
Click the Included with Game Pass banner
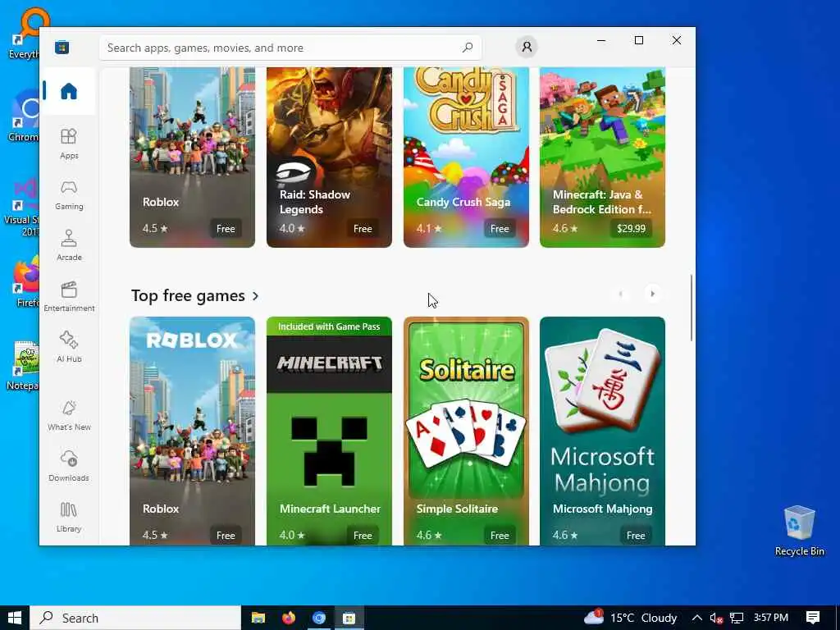coord(329,326)
